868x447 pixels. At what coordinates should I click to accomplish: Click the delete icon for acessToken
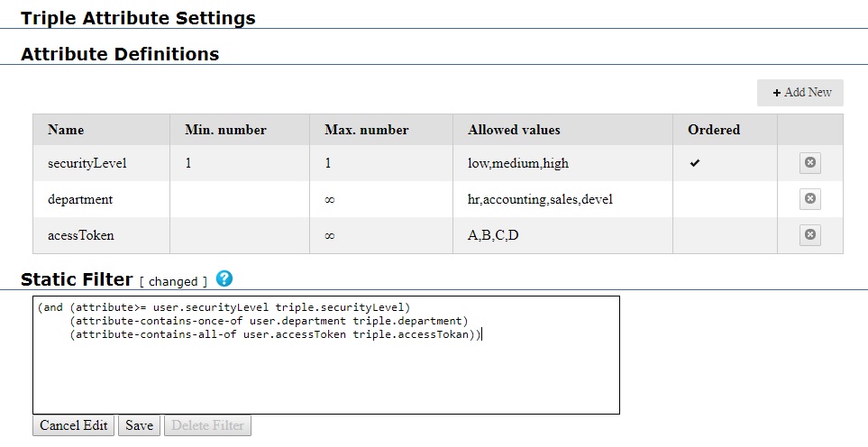coord(809,235)
